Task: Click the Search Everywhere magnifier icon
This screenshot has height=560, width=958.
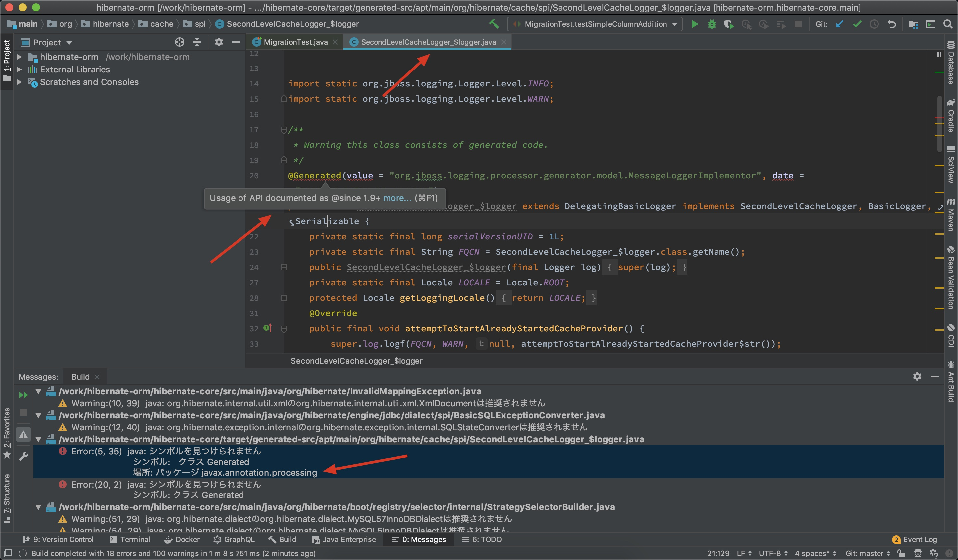Action: [x=948, y=24]
